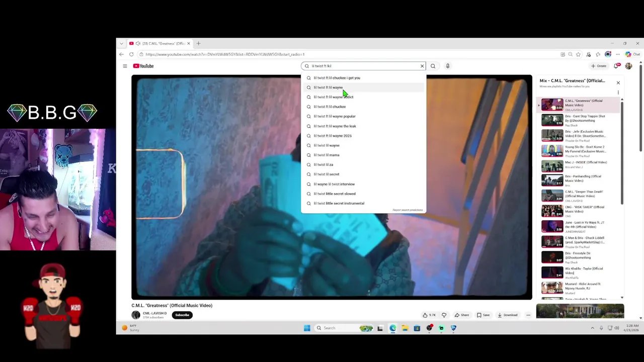Choose suggestion lil twist lil mama
This screenshot has width=644, height=362.
[363, 155]
